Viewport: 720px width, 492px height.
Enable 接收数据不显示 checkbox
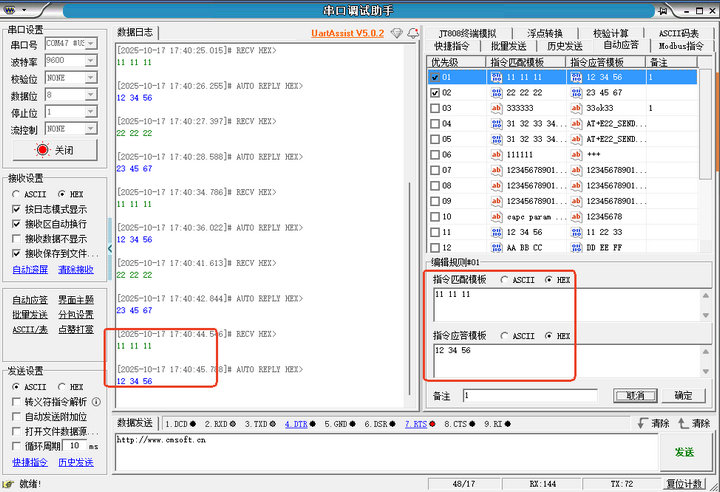tap(16, 239)
